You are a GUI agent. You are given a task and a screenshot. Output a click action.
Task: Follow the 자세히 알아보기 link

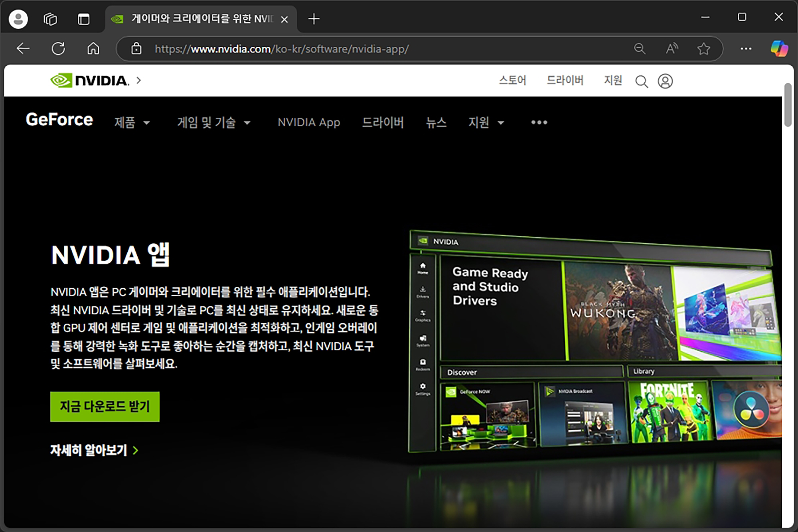point(94,450)
